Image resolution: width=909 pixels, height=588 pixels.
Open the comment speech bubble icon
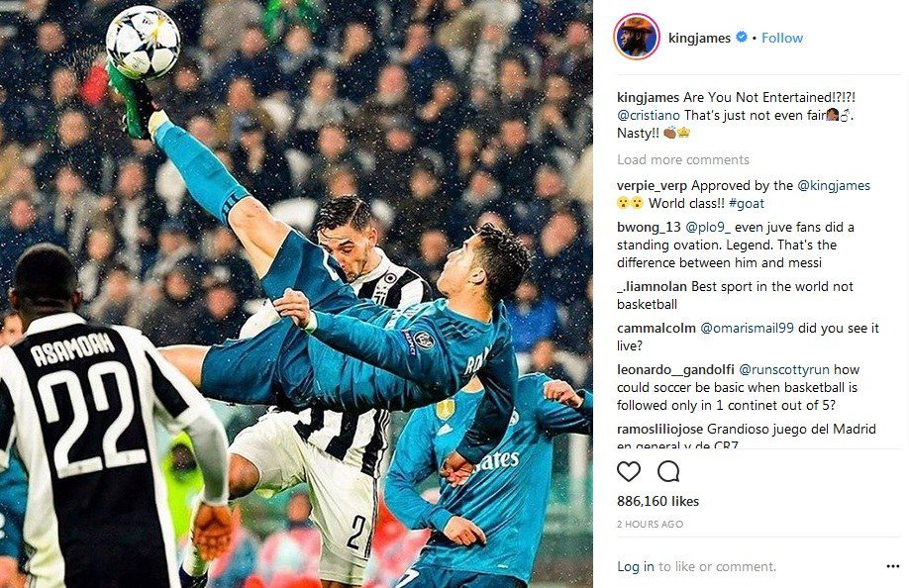[x=668, y=471]
